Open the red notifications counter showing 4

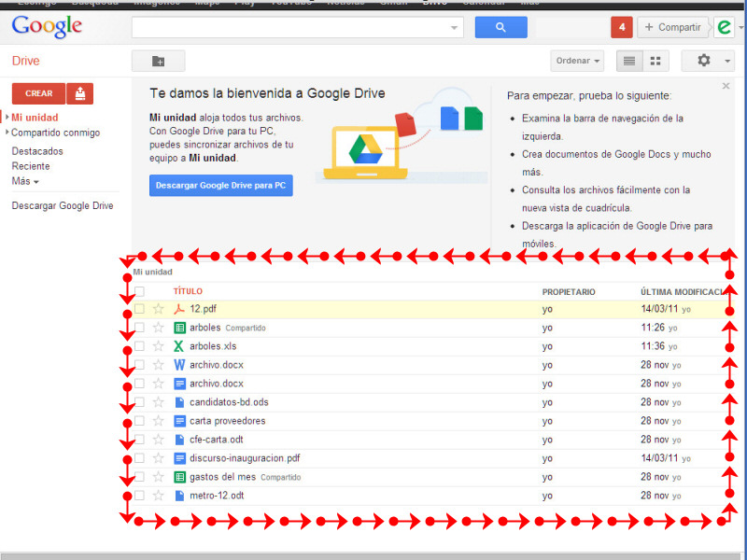click(621, 27)
